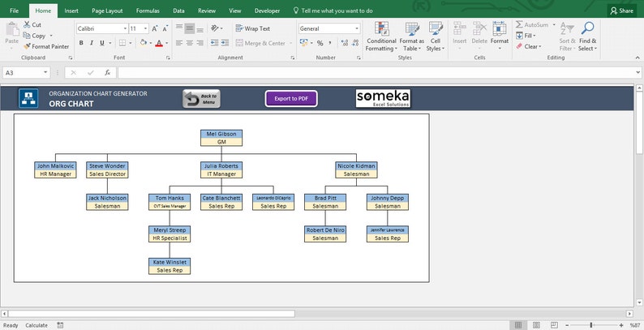Click the Someka Excel Solutions logo
The image size is (644, 330).
383,98
